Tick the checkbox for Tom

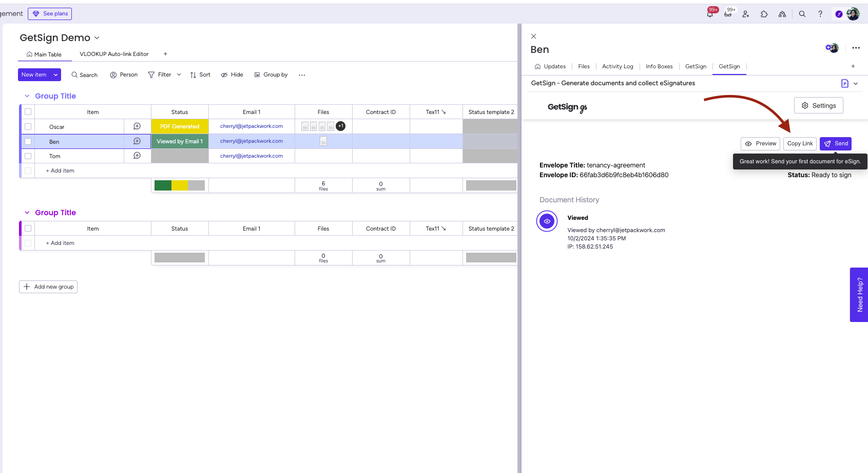coord(28,156)
